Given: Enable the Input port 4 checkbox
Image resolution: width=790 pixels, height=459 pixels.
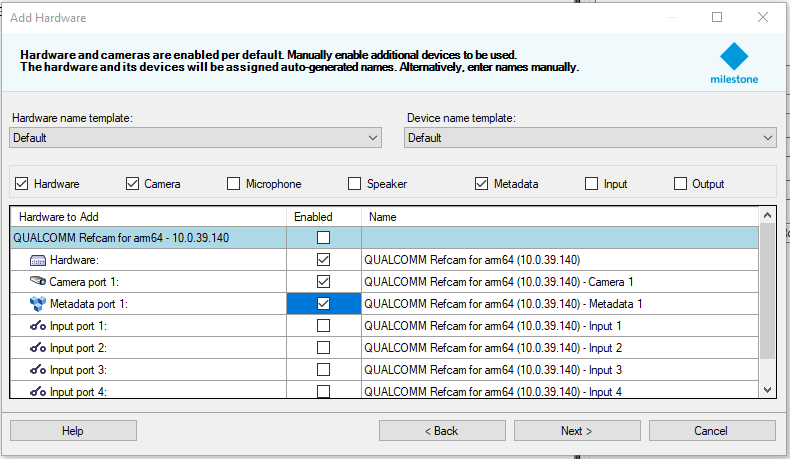Looking at the screenshot, I should click(x=323, y=391).
